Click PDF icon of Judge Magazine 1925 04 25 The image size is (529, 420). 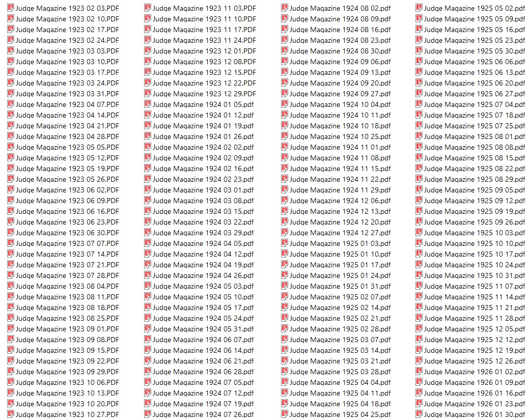285,414
